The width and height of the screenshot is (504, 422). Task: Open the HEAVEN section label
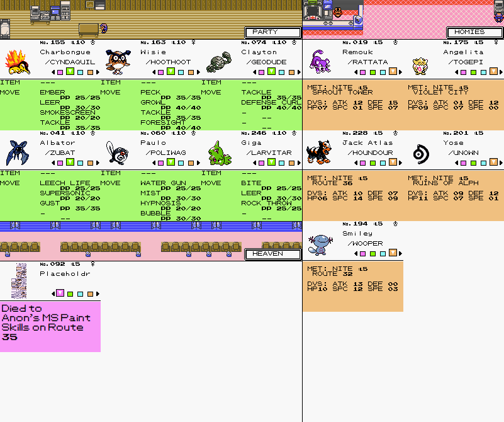(272, 254)
